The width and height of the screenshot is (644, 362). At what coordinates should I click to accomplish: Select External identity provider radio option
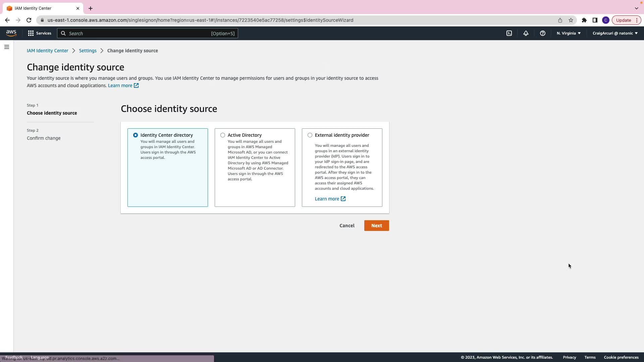click(310, 135)
